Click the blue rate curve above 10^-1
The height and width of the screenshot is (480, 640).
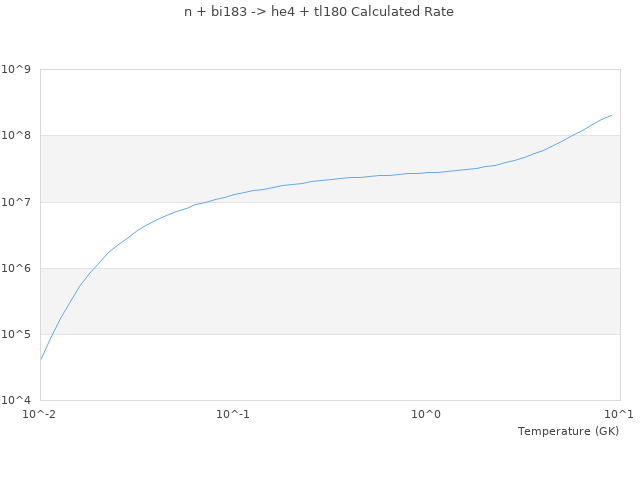pos(233,194)
